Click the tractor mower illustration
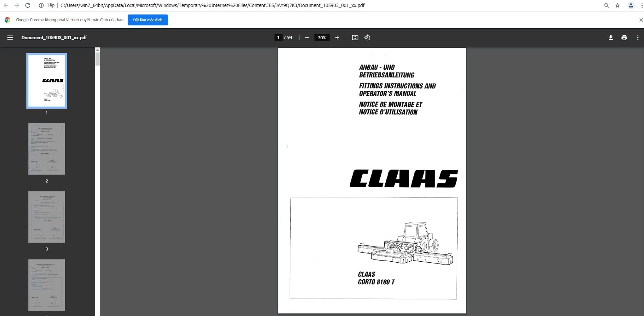 (405, 244)
